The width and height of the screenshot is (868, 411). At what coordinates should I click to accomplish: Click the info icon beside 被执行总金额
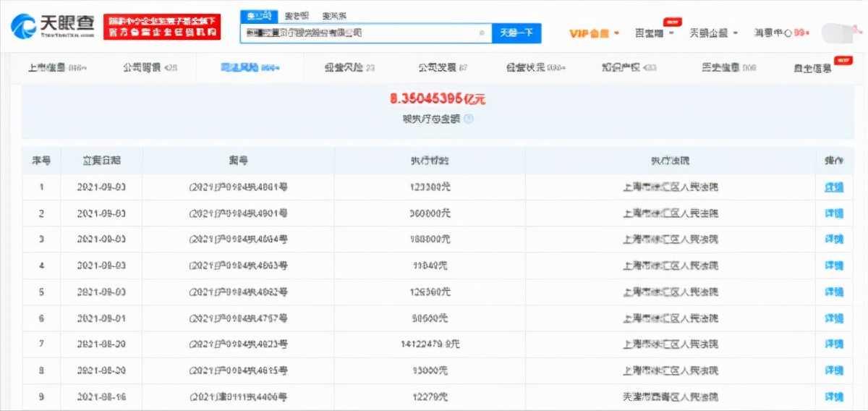469,119
